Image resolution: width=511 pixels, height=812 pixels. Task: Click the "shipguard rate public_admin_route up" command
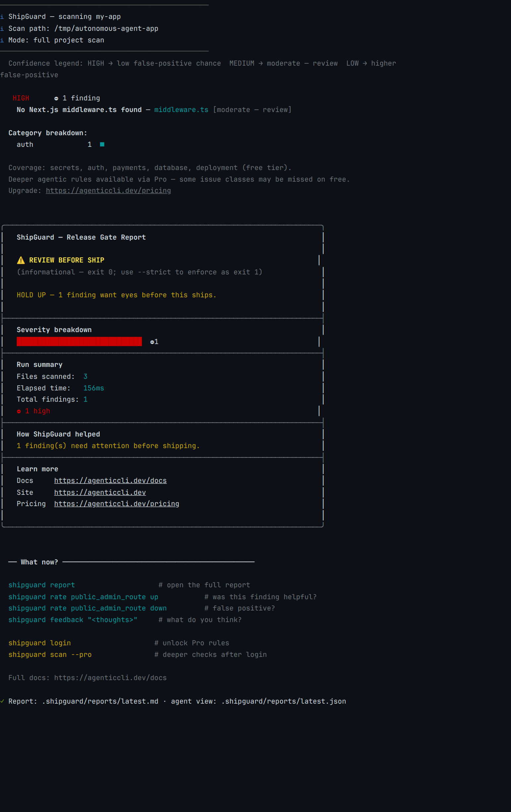tap(83, 597)
